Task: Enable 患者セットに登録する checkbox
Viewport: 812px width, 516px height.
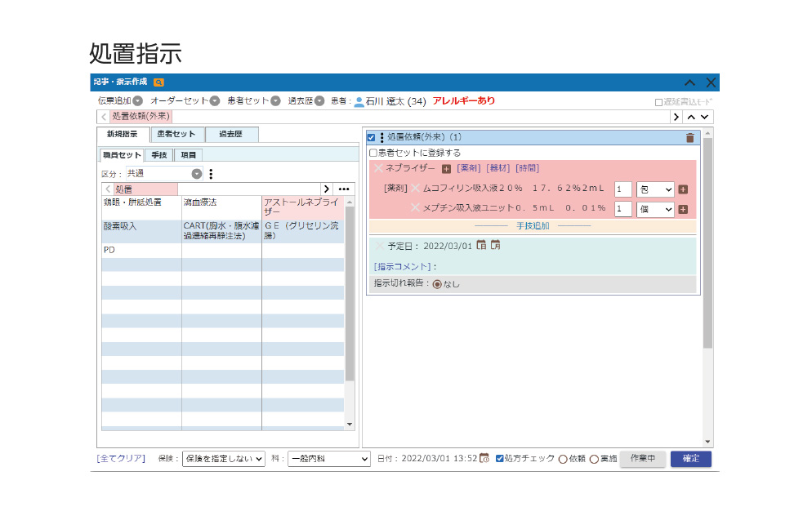Action: tap(373, 153)
